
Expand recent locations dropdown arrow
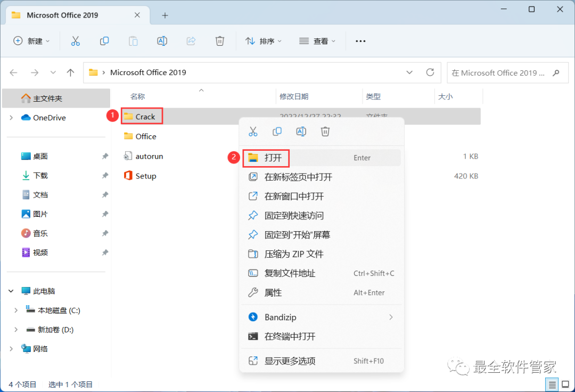click(x=53, y=72)
